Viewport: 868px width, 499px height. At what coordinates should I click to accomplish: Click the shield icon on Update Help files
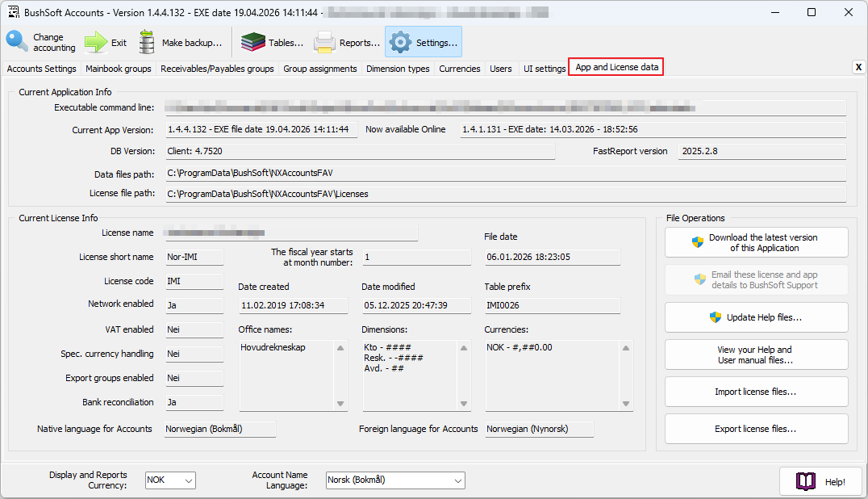(716, 317)
